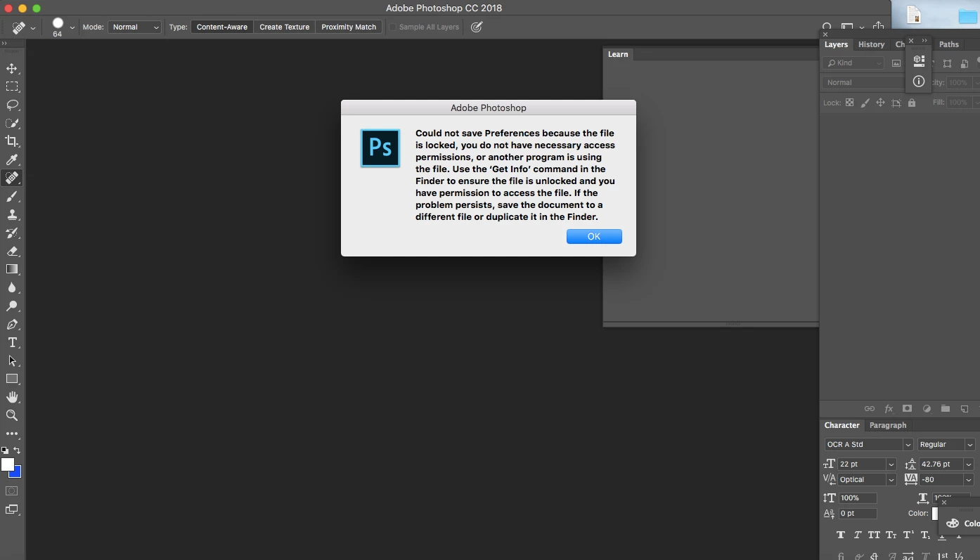Click OK in the Adobe Photoshop dialog

click(x=594, y=237)
